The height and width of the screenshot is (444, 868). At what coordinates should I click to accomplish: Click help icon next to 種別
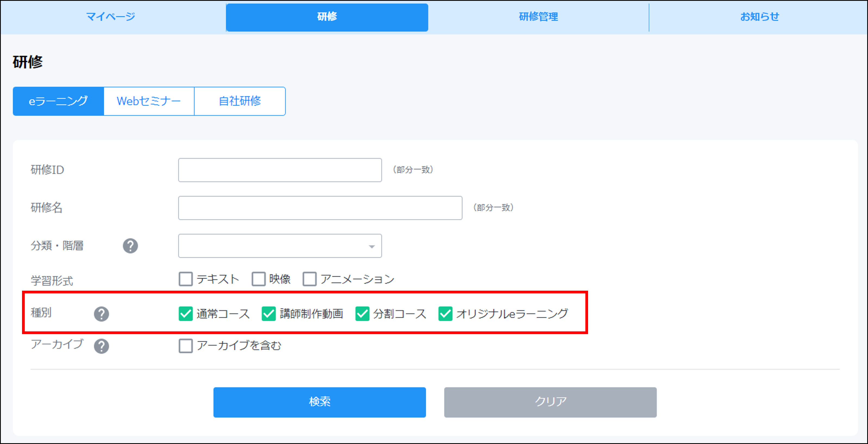[x=101, y=314]
